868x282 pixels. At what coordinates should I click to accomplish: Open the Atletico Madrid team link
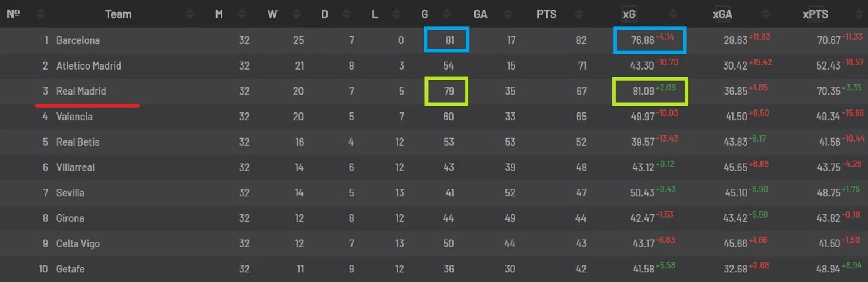pyautogui.click(x=89, y=65)
